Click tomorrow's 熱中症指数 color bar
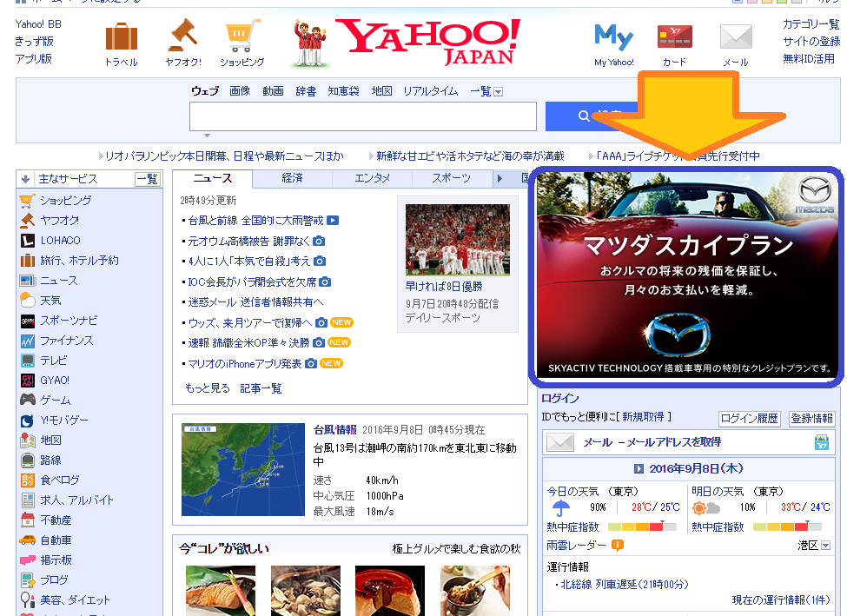847x616 pixels. pos(787,527)
